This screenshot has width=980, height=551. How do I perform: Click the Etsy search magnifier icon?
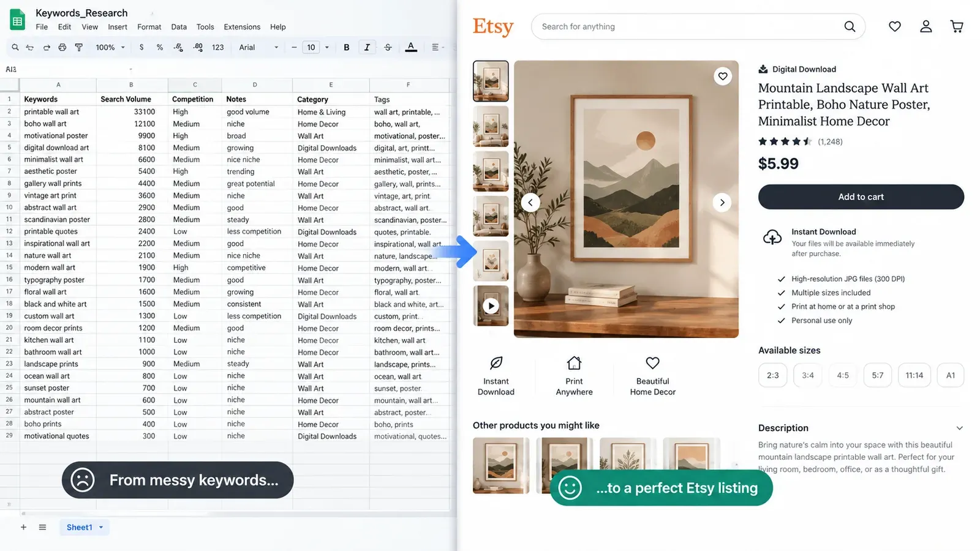coord(850,26)
